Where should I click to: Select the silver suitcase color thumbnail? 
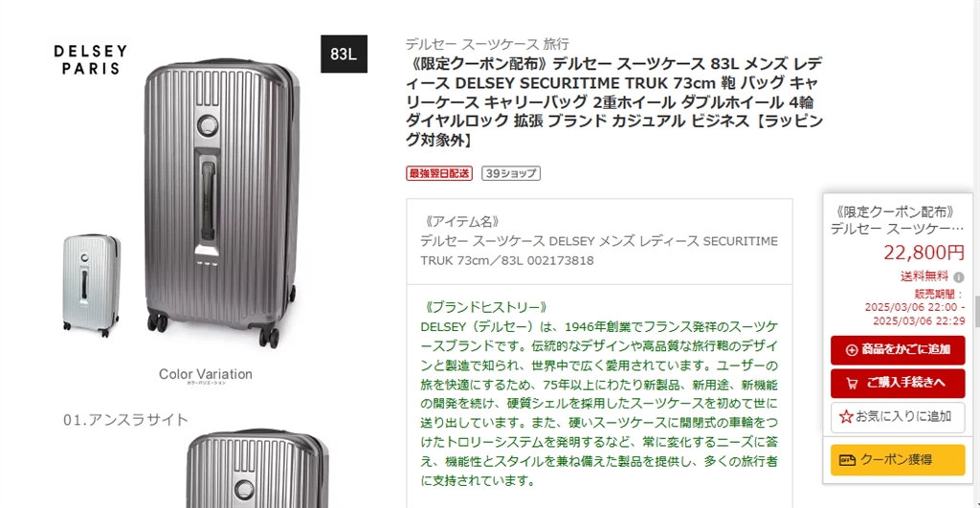[91, 285]
